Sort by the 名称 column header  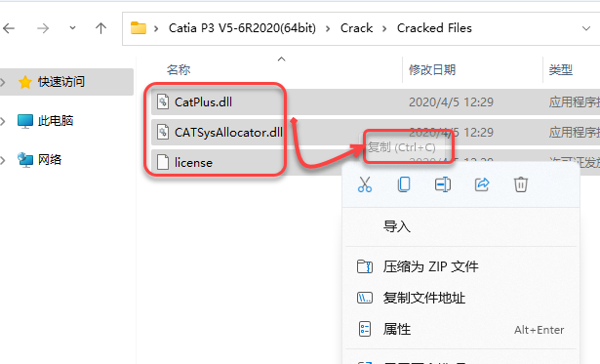pos(179,70)
